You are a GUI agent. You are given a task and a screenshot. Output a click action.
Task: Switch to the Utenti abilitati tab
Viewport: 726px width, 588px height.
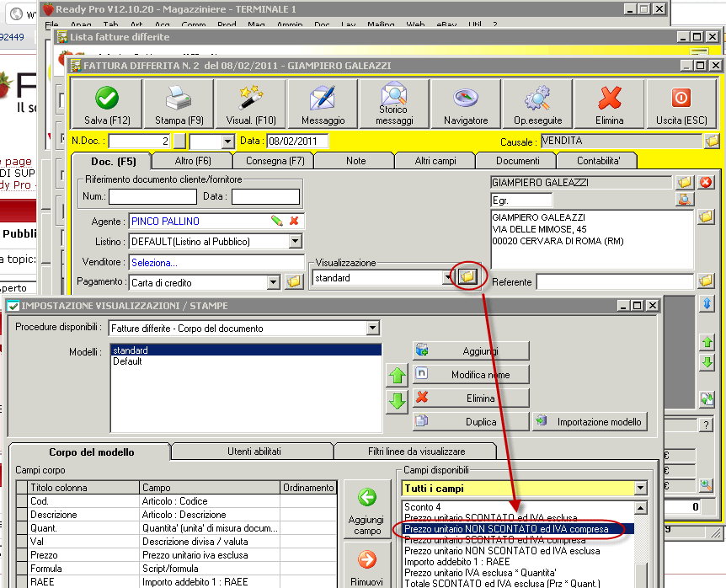[x=252, y=452]
